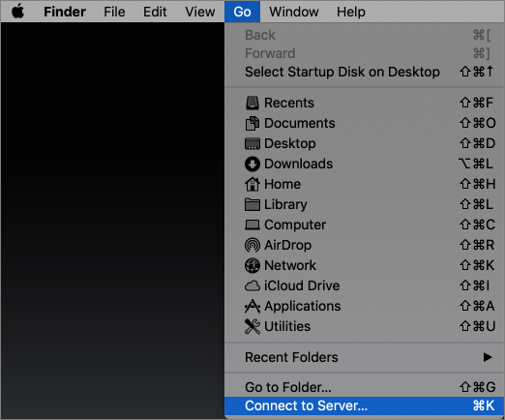Click the AirDrop radar icon
Viewport: 505px width, 420px height.
click(252, 245)
